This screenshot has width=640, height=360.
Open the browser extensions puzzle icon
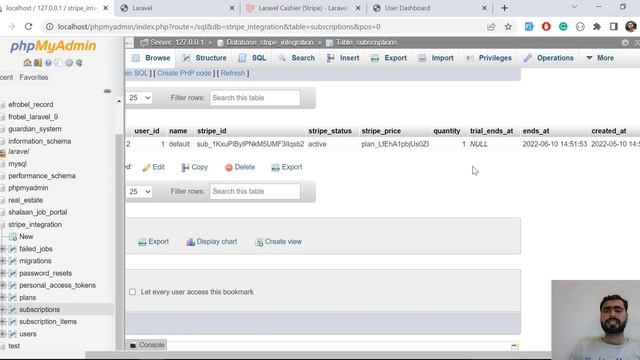click(597, 27)
